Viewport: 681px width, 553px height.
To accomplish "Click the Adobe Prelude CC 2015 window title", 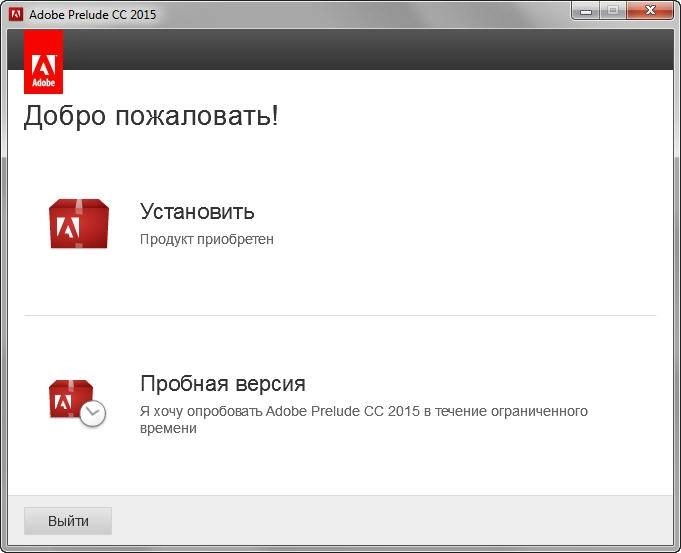I will [x=93, y=15].
